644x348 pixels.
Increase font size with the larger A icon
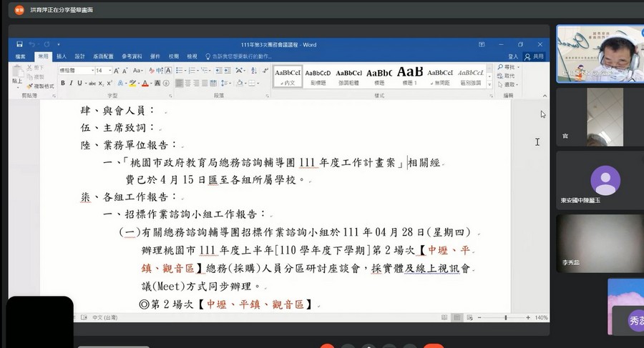point(117,71)
